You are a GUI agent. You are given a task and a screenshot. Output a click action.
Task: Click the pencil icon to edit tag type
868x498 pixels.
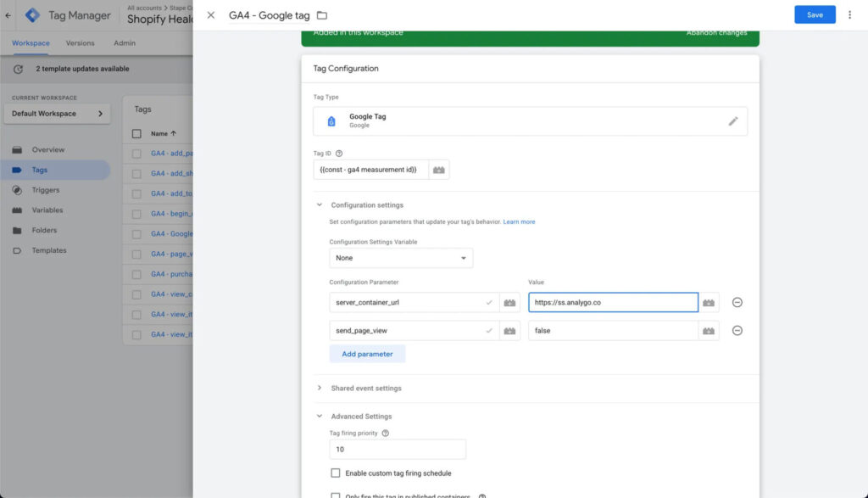[x=733, y=121]
